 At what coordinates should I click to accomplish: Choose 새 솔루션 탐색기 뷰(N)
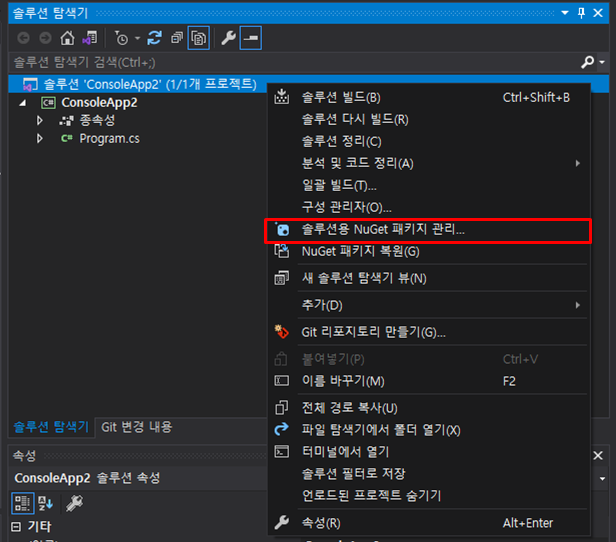pos(429,278)
